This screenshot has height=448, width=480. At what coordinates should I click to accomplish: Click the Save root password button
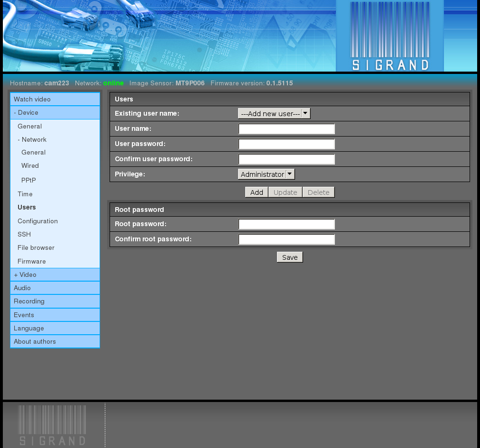pyautogui.click(x=290, y=257)
